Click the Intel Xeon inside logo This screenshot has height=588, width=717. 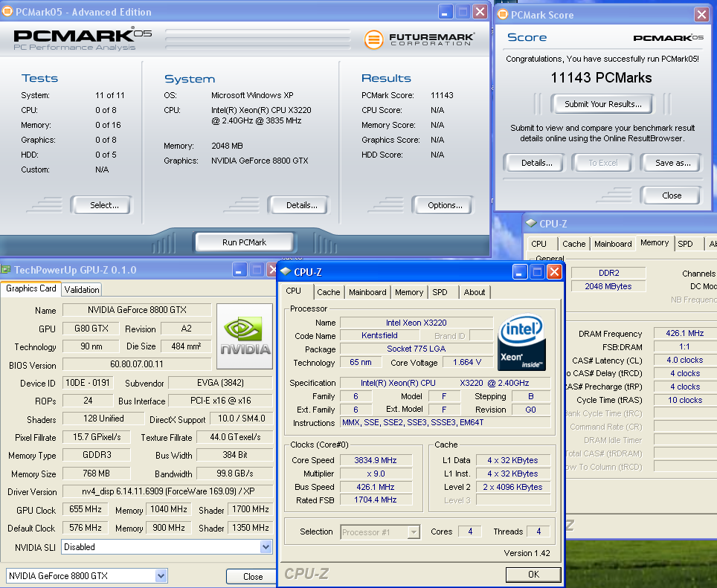[521, 342]
